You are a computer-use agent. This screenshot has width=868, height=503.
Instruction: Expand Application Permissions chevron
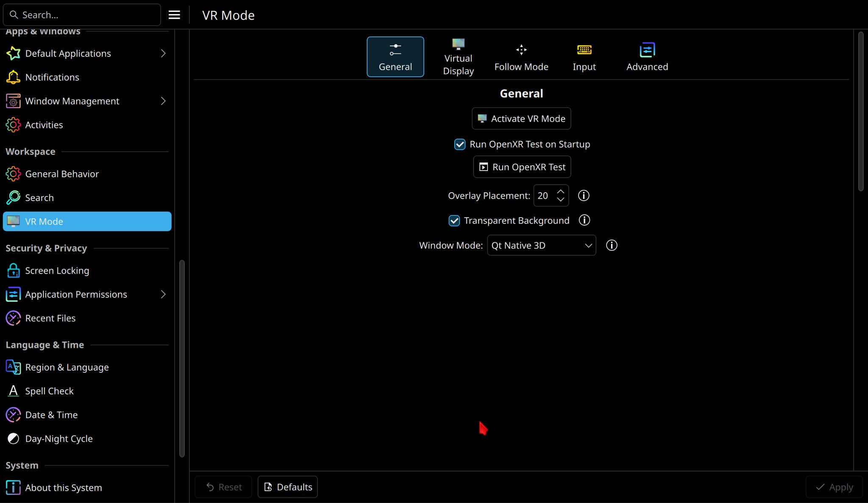coord(163,294)
